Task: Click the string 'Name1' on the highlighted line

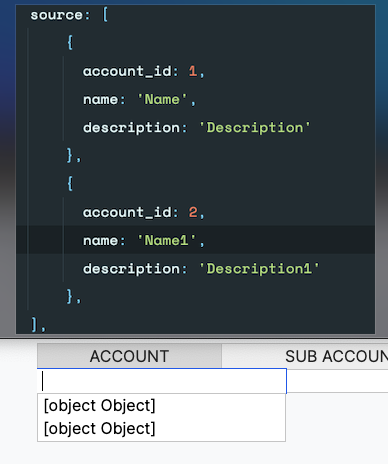Action: click(166, 240)
